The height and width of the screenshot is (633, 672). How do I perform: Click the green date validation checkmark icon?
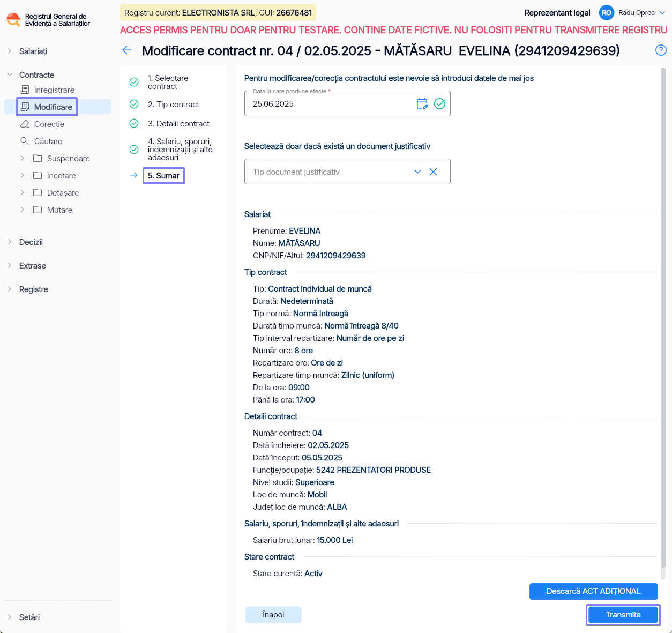tap(439, 104)
